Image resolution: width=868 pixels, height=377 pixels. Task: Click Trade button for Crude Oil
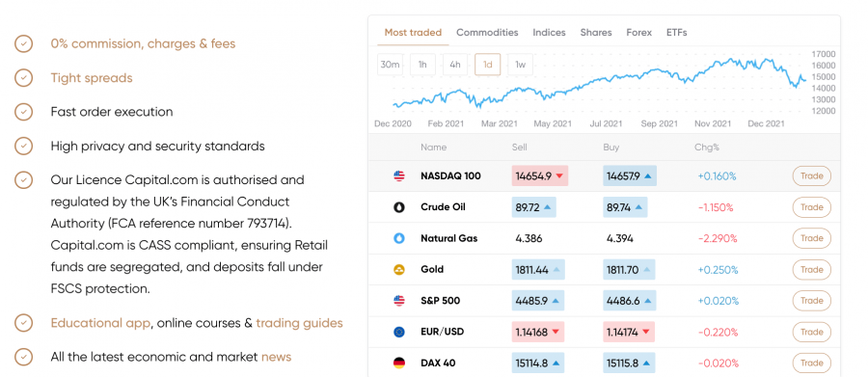click(811, 207)
